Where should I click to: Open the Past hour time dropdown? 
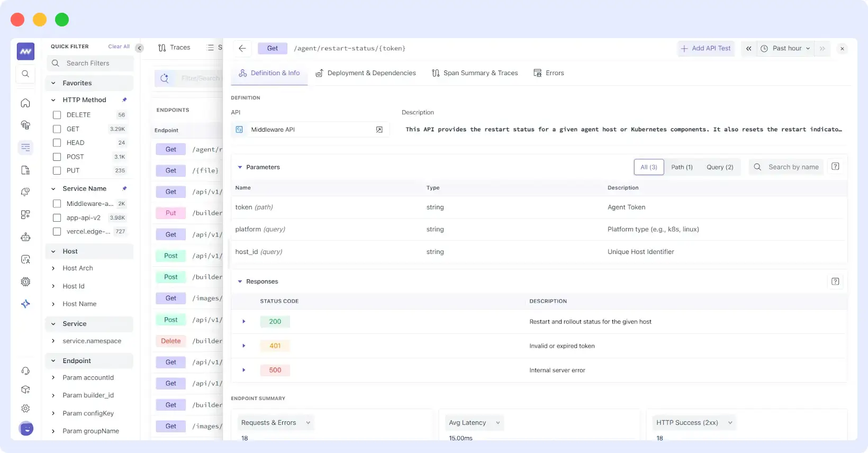(785, 48)
